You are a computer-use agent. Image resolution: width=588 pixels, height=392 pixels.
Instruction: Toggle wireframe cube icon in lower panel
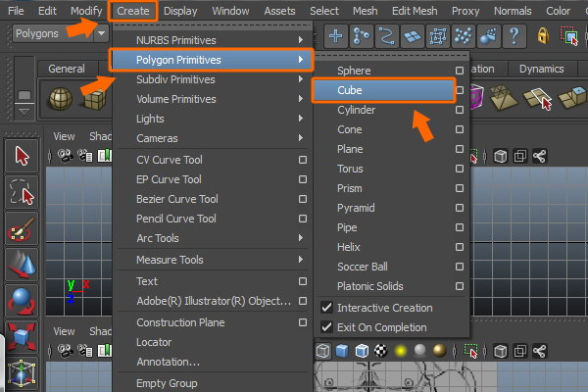pos(322,351)
